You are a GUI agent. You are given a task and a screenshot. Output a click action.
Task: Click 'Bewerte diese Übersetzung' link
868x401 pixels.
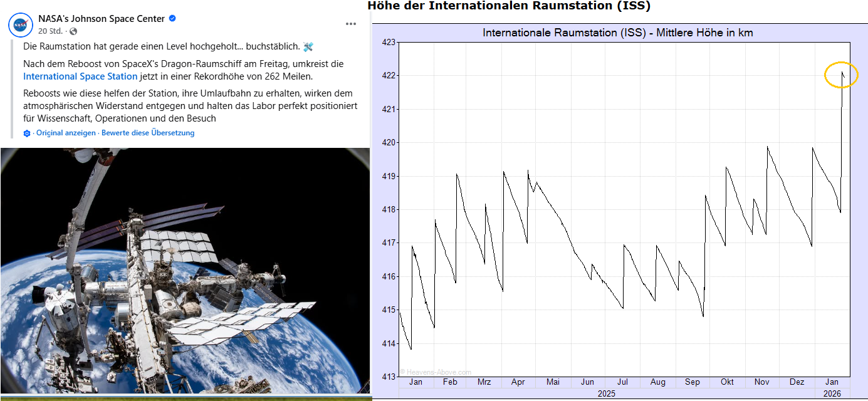[148, 133]
